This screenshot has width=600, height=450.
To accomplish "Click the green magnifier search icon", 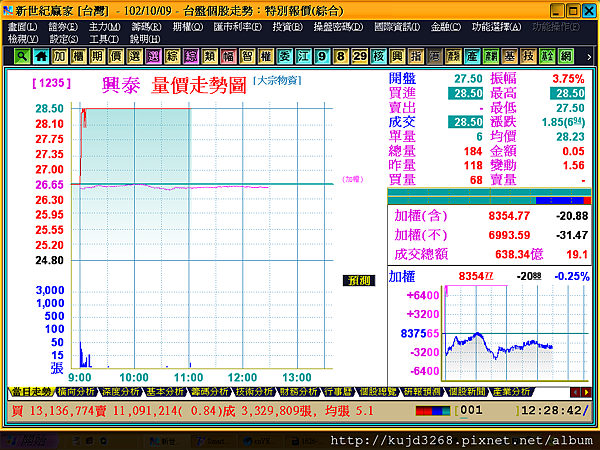I will point(22,56).
